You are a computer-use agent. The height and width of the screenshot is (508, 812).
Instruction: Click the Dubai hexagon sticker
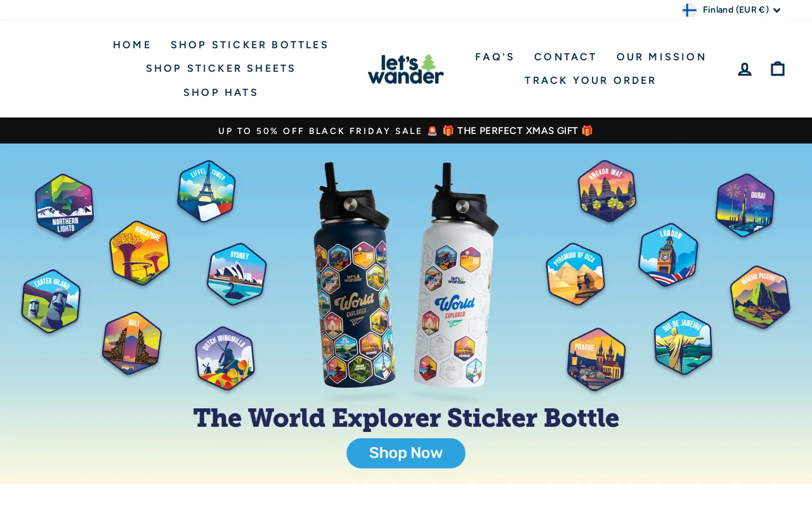click(745, 205)
